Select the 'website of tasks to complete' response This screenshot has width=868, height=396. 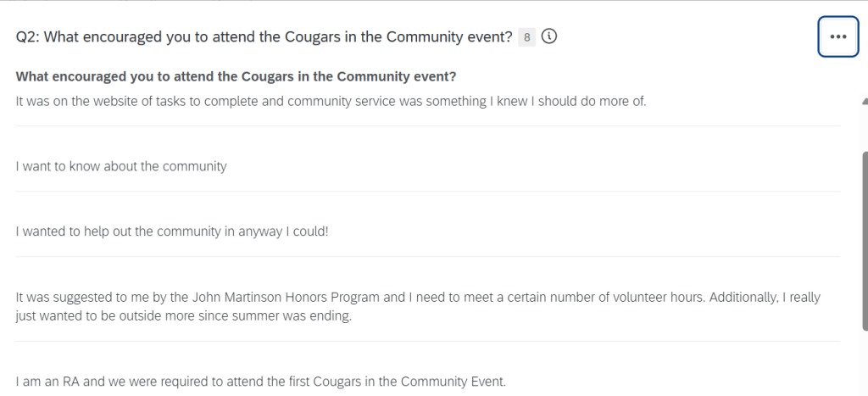[331, 102]
